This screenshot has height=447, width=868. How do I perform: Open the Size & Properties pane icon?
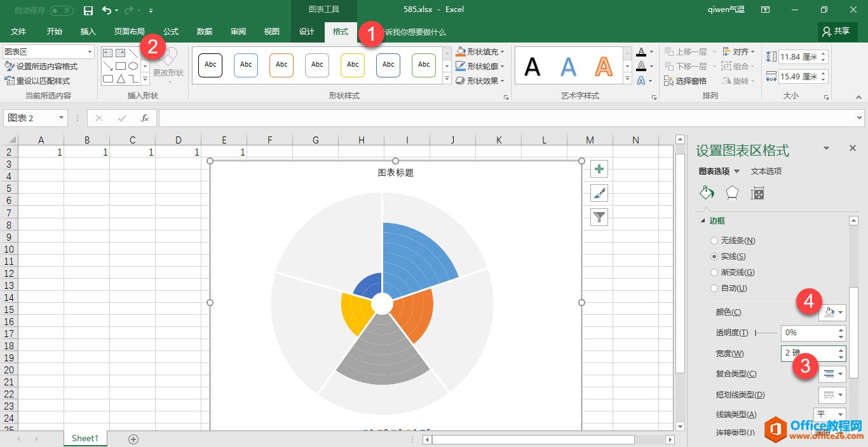(757, 194)
